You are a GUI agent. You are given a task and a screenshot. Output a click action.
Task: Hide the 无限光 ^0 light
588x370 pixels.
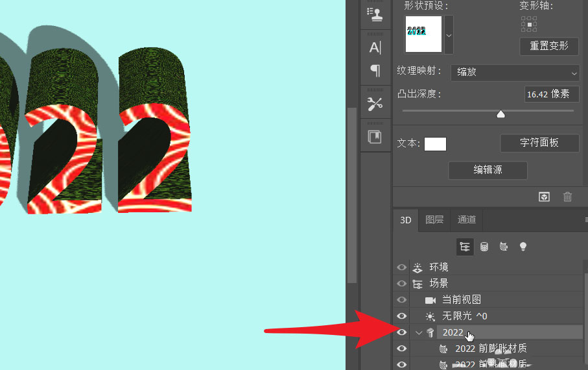[x=401, y=316]
